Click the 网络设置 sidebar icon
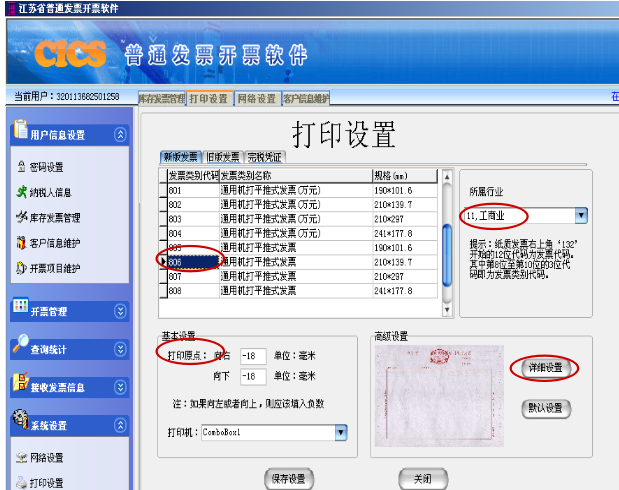 click(21, 458)
